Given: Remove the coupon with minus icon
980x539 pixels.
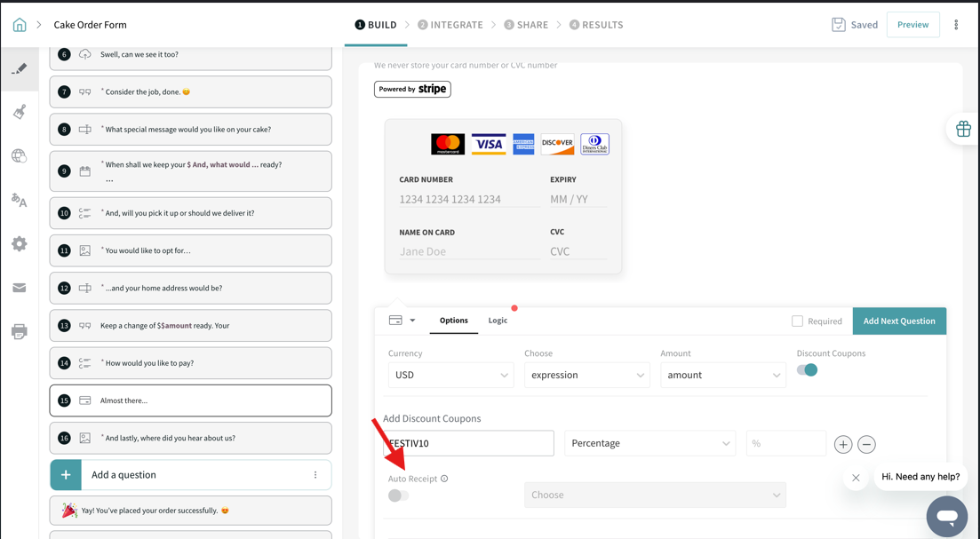Looking at the screenshot, I should 866,444.
